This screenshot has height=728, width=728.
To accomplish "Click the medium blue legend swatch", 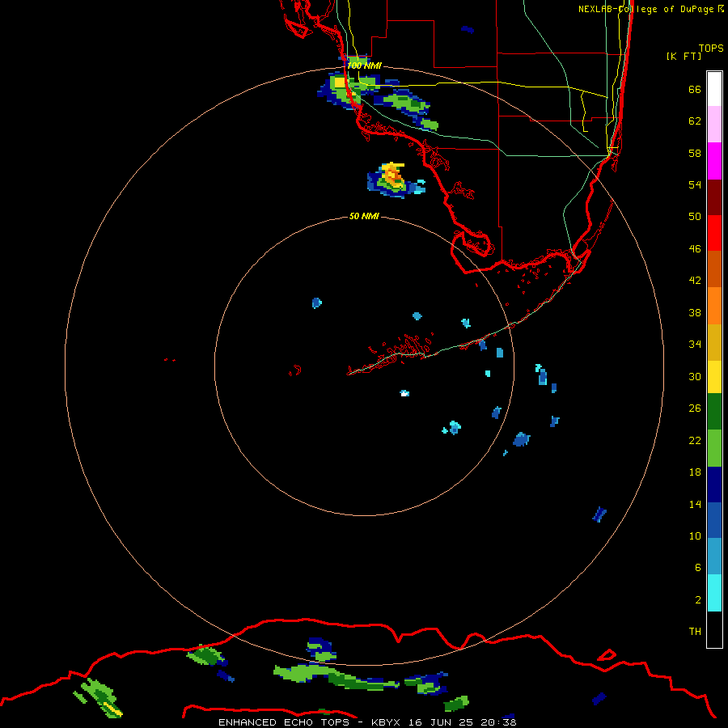I will (714, 520).
